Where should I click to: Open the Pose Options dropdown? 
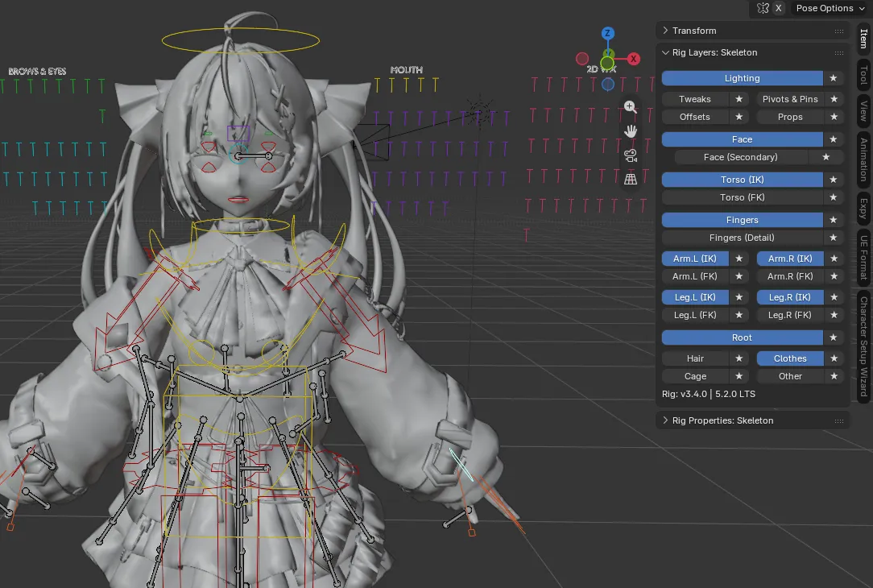click(x=830, y=8)
